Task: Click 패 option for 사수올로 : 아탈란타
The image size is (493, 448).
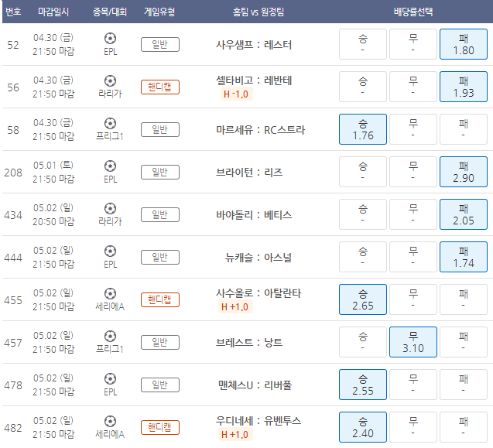Action: coord(464,299)
